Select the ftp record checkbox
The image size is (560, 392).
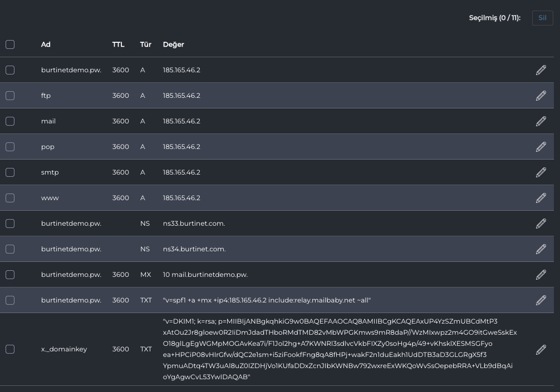(x=10, y=96)
